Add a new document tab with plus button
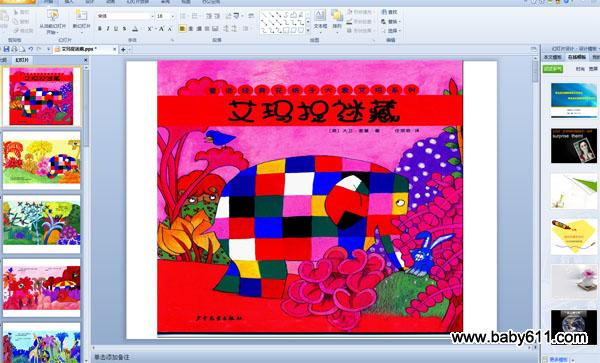Viewport: 600px width, 363px height. [x=123, y=49]
